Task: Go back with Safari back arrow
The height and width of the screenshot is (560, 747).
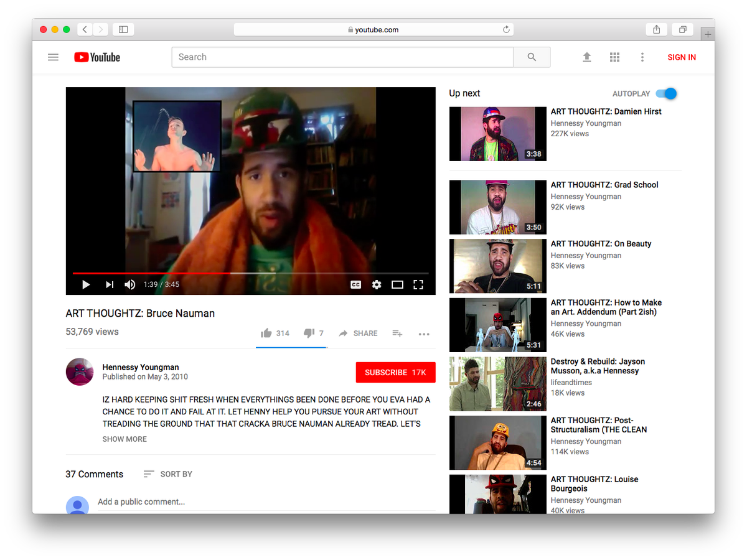Action: (85, 29)
